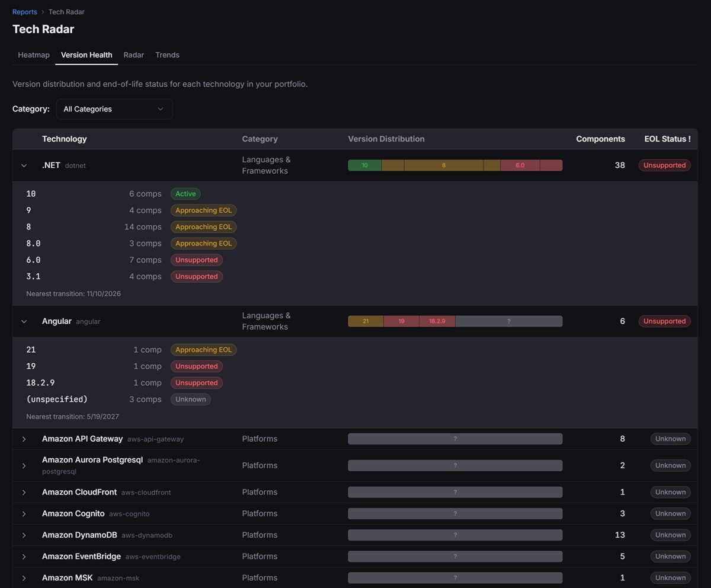Screen dimensions: 711x588
Task: Click 'Nearest transition: 11/10/2026' text
Action: pos(73,294)
